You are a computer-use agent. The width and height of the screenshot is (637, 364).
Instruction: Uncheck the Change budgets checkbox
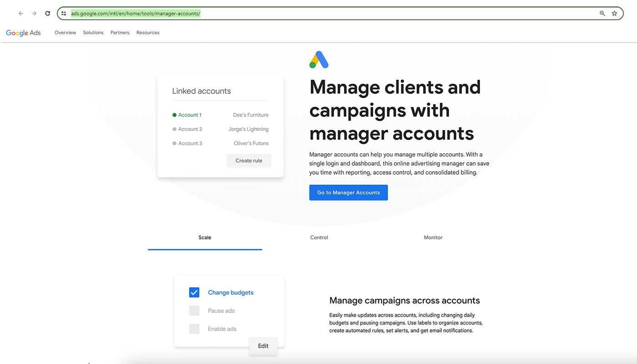coord(194,292)
